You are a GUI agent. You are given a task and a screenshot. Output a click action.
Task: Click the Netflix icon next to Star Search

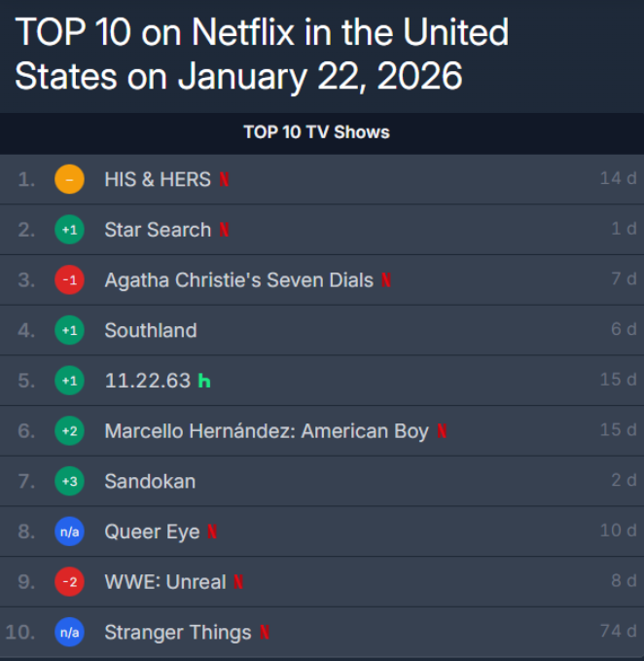pos(225,231)
